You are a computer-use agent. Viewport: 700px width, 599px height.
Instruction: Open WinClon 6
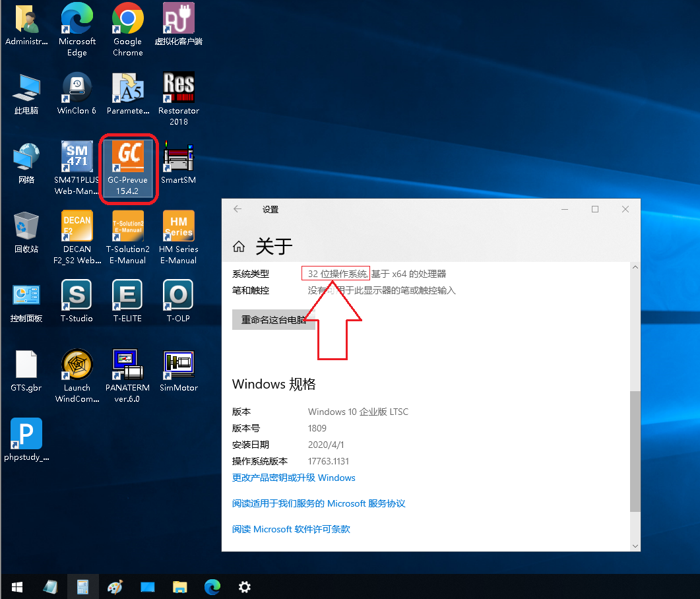(x=77, y=88)
